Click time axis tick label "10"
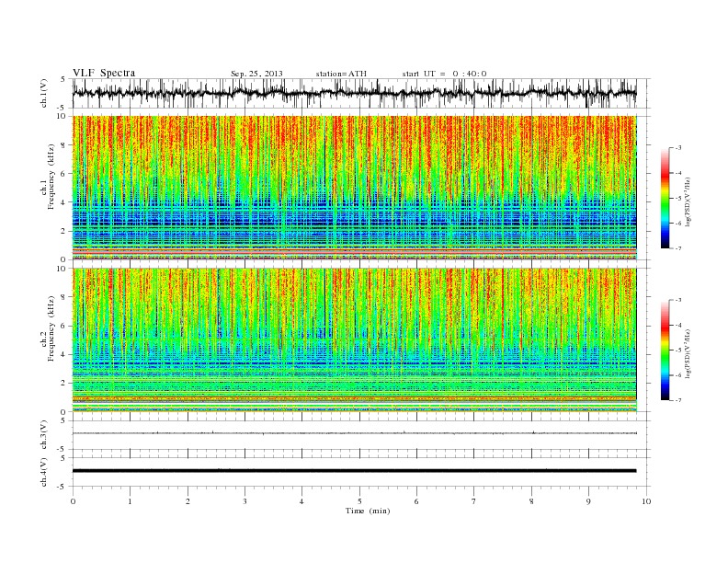This screenshot has height=563, width=728. [646, 501]
